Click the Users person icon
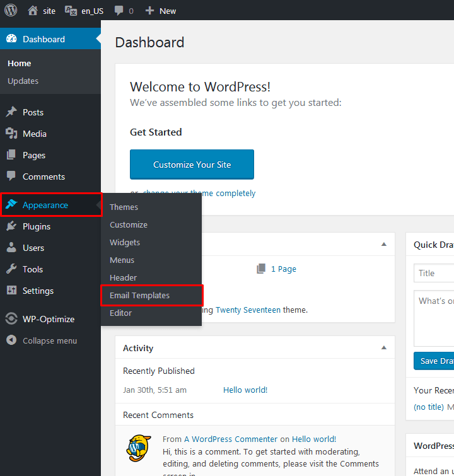Viewport: 454px width, 476px height. (11, 247)
